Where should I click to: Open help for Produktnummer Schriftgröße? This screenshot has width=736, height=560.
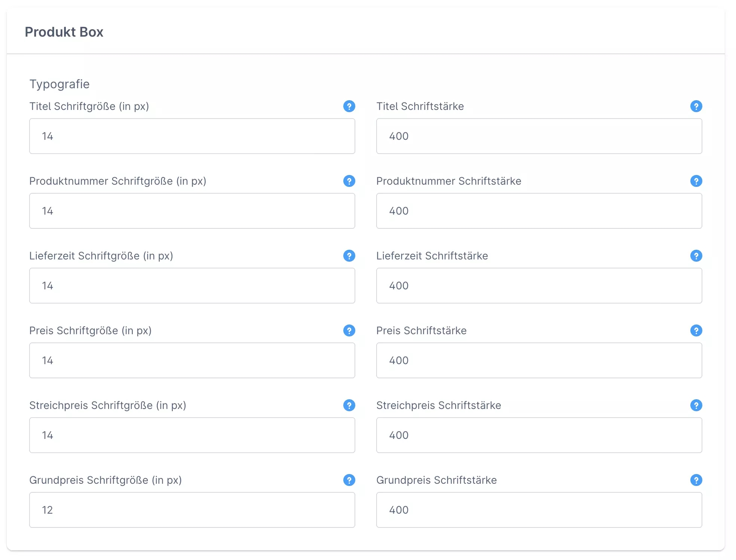349,181
